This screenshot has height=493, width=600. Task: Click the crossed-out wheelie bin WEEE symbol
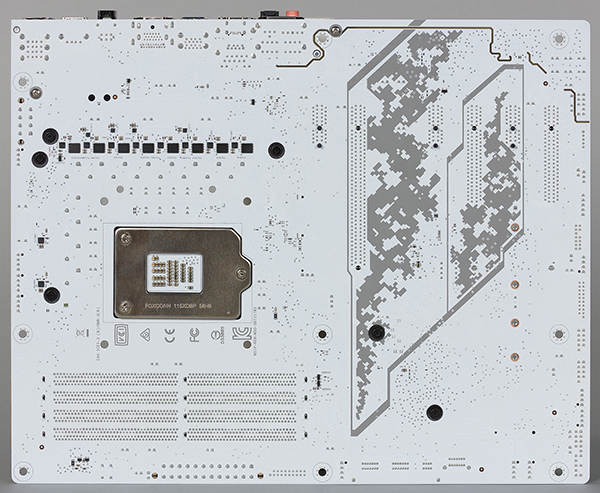click(x=82, y=333)
